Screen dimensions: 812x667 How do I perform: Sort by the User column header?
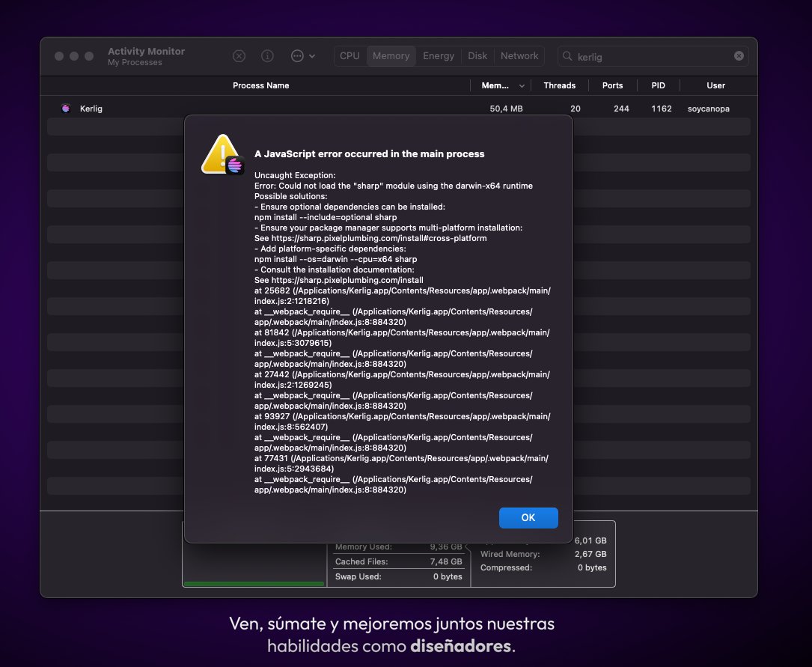[x=715, y=85]
